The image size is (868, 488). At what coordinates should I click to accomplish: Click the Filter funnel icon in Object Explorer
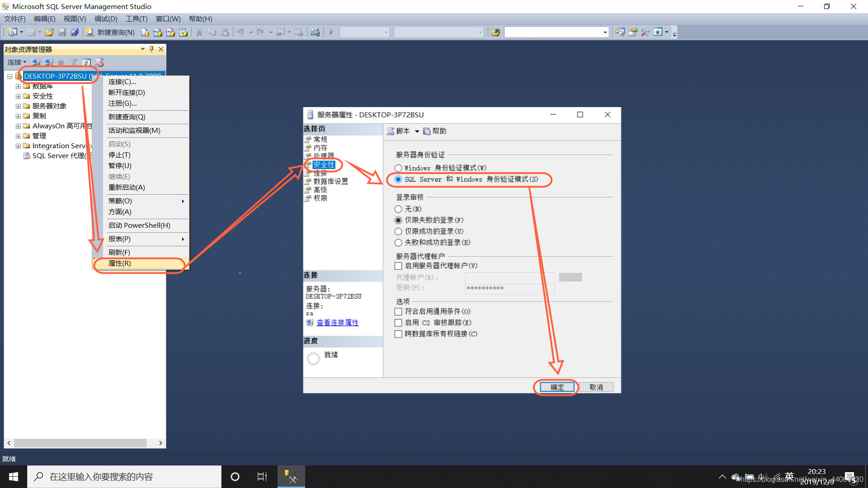pyautogui.click(x=74, y=62)
